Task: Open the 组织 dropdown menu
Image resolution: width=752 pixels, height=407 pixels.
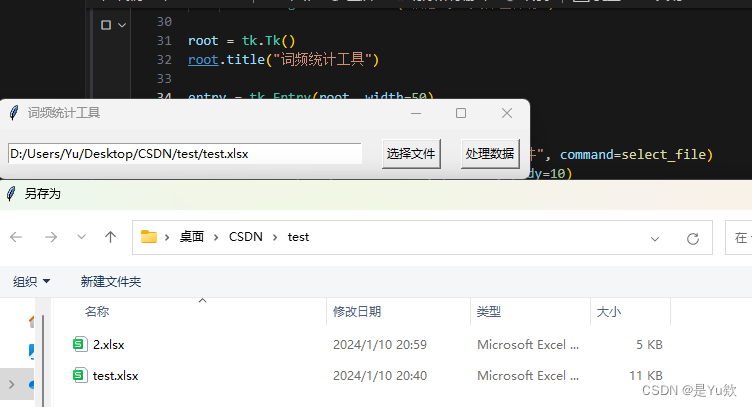Action: pos(31,281)
